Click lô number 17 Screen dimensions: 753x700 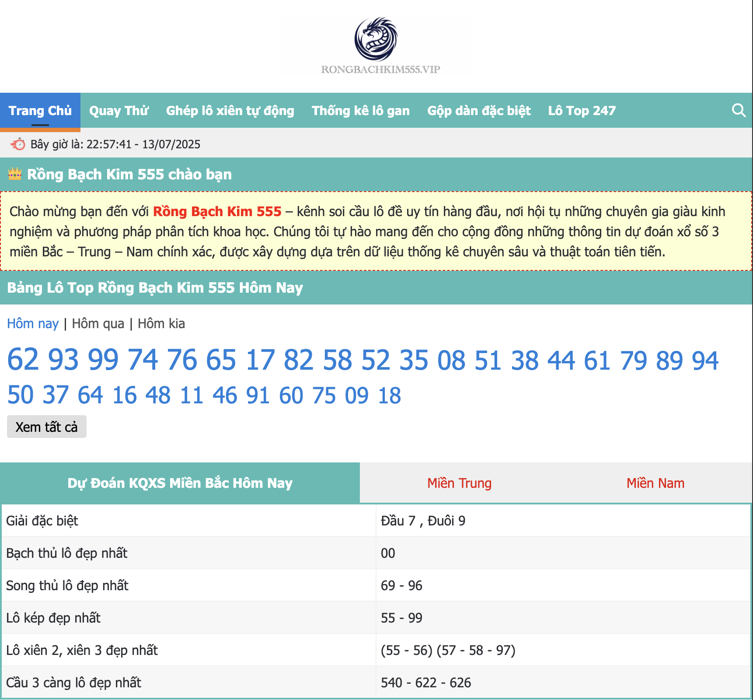tap(260, 360)
